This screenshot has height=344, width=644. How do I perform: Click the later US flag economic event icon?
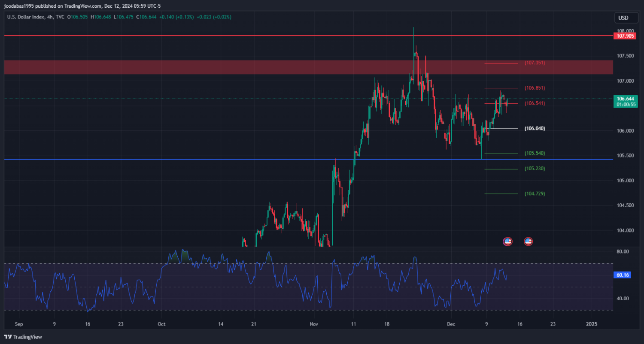pos(528,241)
